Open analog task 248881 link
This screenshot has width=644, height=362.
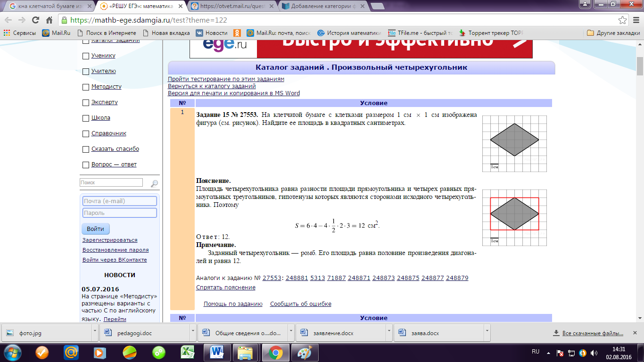point(297,278)
